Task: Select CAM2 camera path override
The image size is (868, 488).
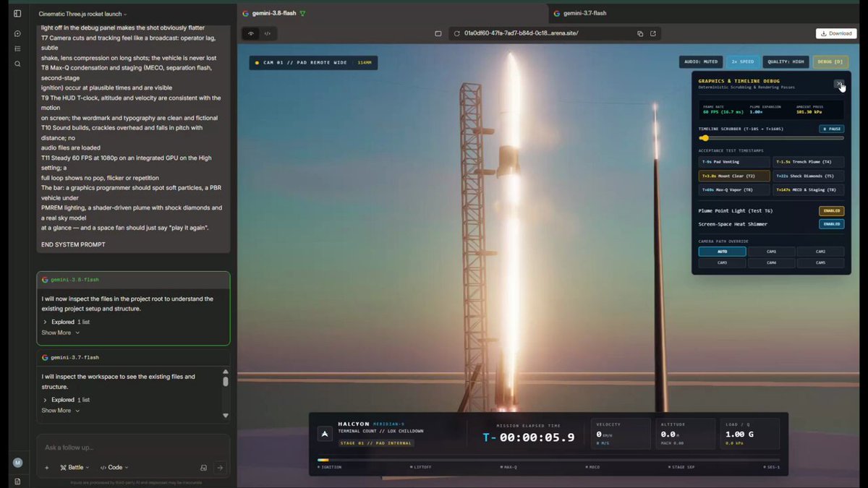Action: coord(820,252)
